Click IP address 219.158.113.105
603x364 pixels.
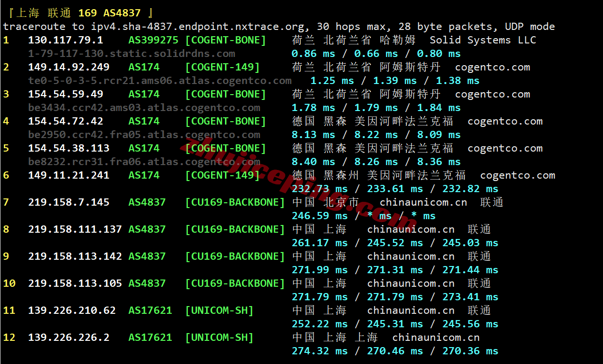click(75, 283)
